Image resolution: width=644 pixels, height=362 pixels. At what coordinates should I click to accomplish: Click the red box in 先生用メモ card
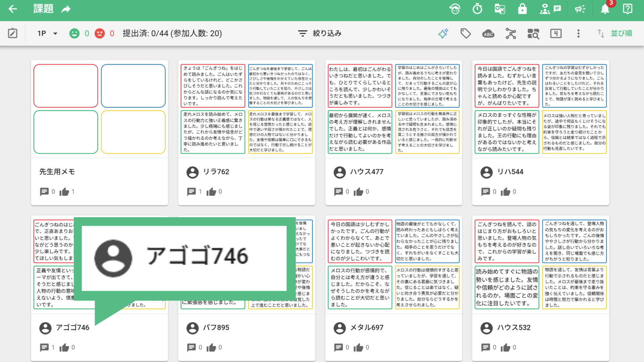point(66,86)
